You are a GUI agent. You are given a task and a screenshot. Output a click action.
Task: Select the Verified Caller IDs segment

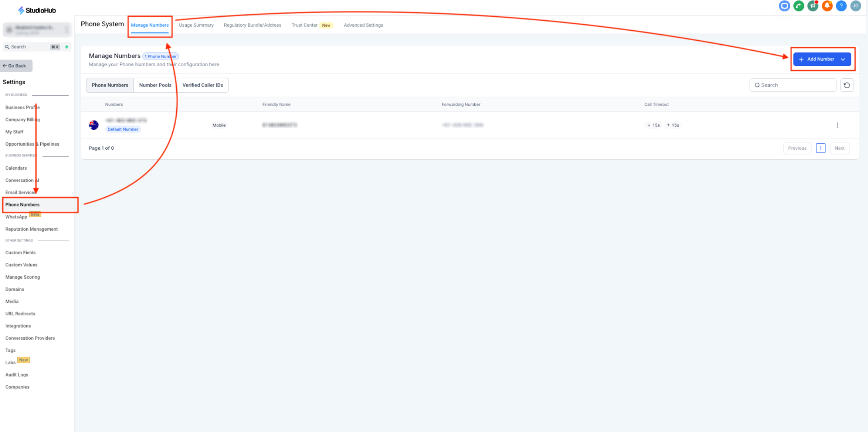pos(203,85)
